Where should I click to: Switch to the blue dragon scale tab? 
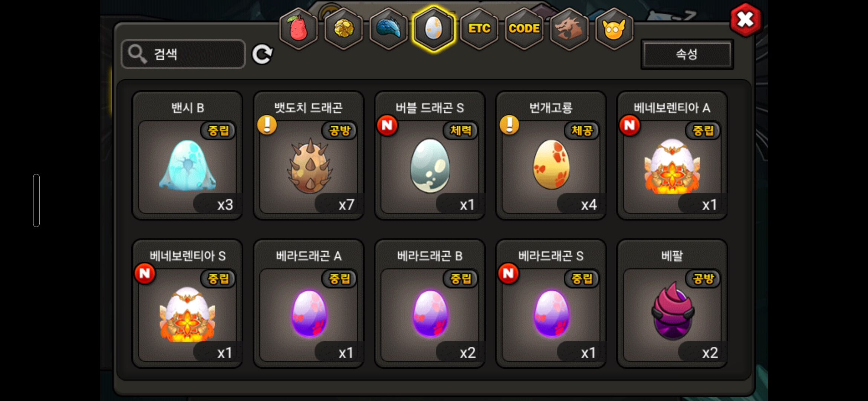pyautogui.click(x=389, y=29)
